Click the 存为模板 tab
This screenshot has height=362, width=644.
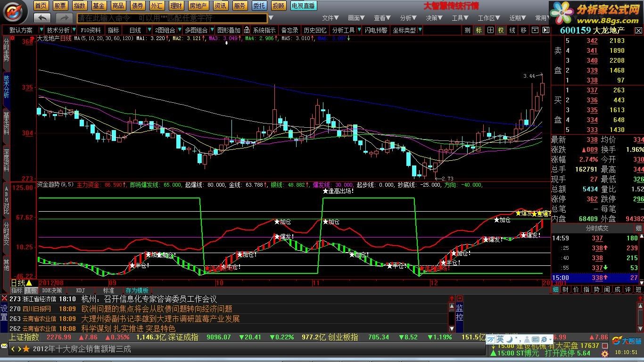137,290
